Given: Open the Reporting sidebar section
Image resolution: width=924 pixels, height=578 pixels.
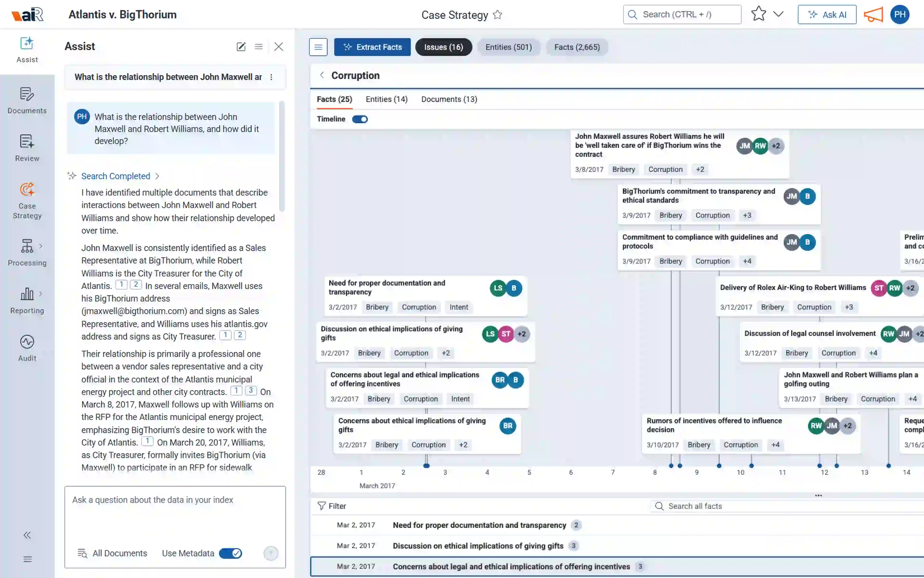Looking at the screenshot, I should [x=27, y=301].
